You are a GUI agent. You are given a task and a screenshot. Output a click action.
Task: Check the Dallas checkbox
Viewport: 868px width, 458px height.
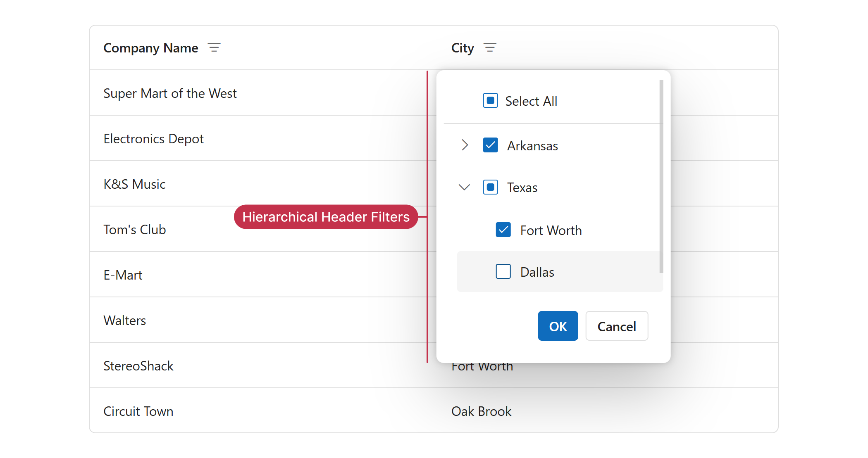(x=503, y=272)
